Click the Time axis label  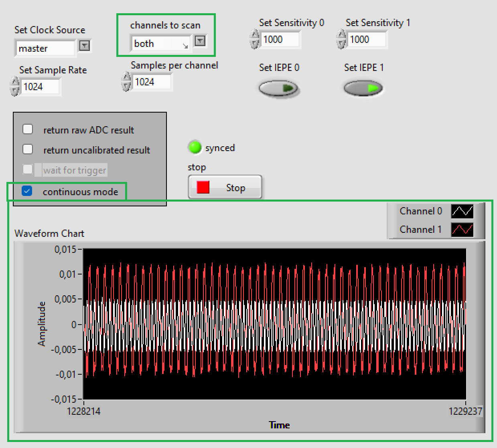(279, 425)
